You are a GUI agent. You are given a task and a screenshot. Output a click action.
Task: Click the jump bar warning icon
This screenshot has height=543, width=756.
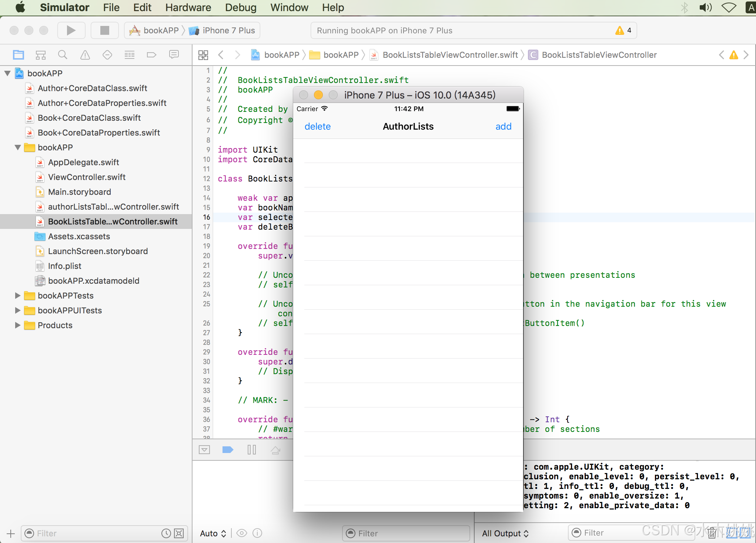coord(733,55)
